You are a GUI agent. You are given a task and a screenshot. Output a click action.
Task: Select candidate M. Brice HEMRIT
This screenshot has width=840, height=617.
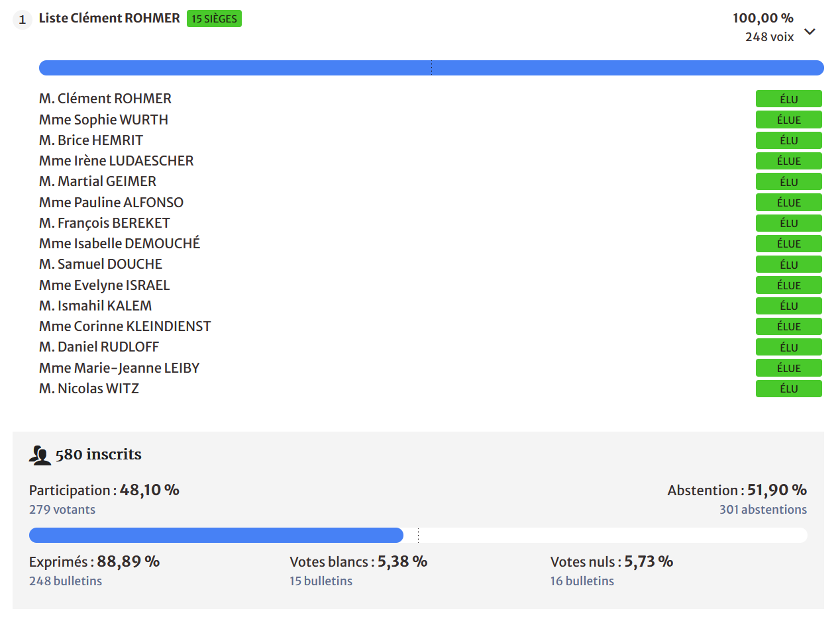[91, 140]
